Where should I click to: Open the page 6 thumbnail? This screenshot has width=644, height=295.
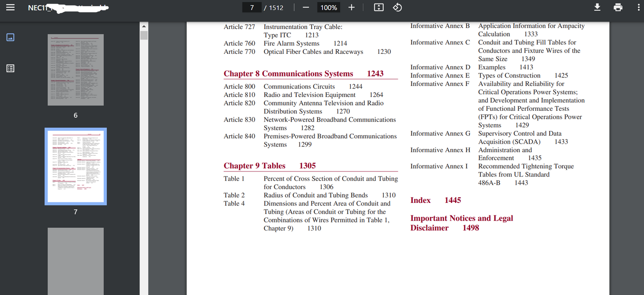(x=75, y=70)
